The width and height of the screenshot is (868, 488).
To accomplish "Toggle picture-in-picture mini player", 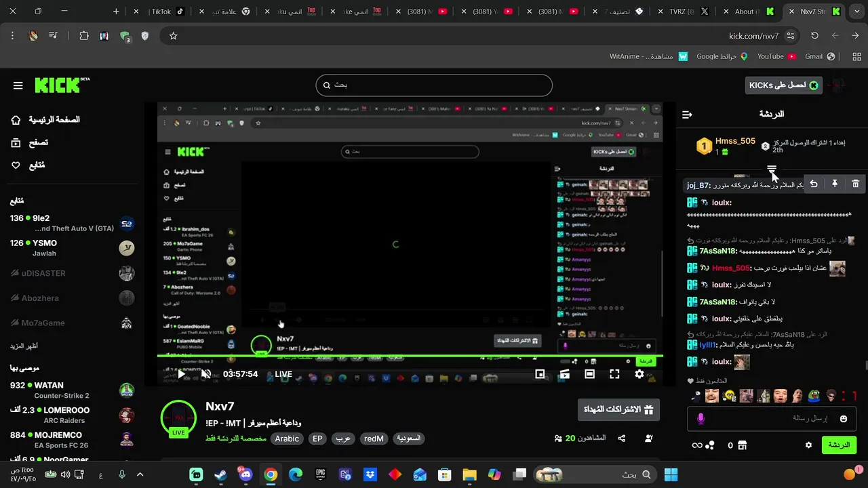I will tap(540, 374).
